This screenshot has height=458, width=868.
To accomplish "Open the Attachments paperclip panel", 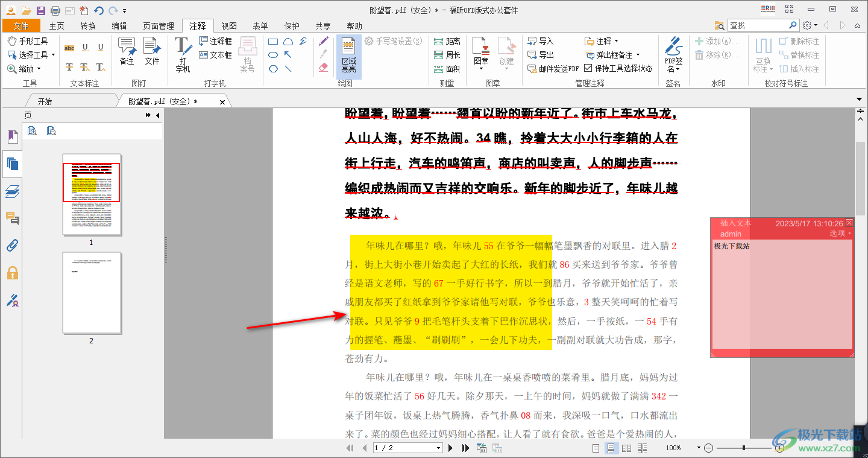I will (12, 246).
